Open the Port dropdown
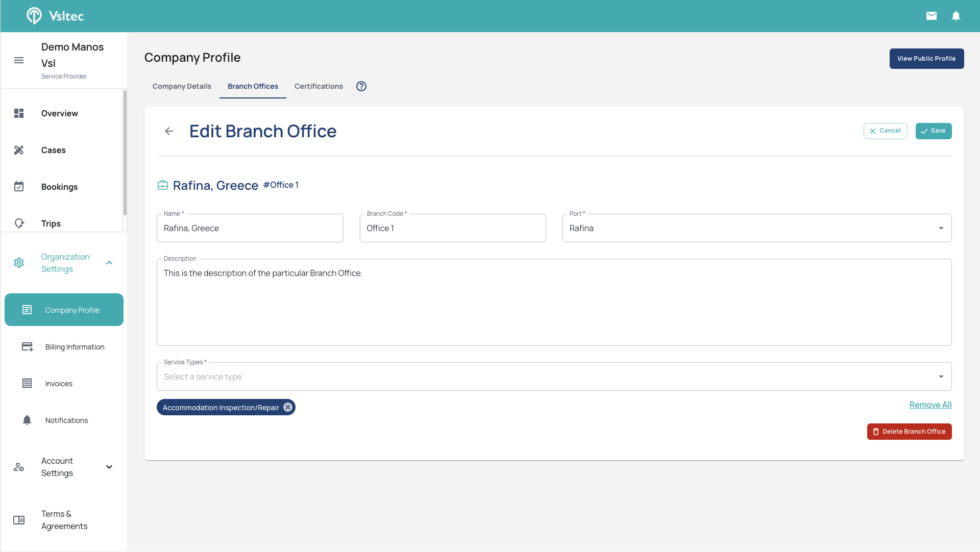The width and height of the screenshot is (980, 552). pos(941,228)
